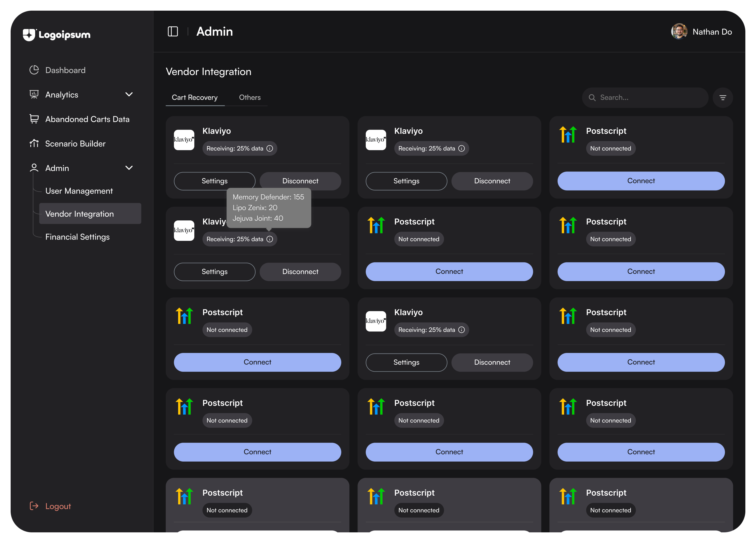
Task: Open User Management page
Action: (79, 191)
